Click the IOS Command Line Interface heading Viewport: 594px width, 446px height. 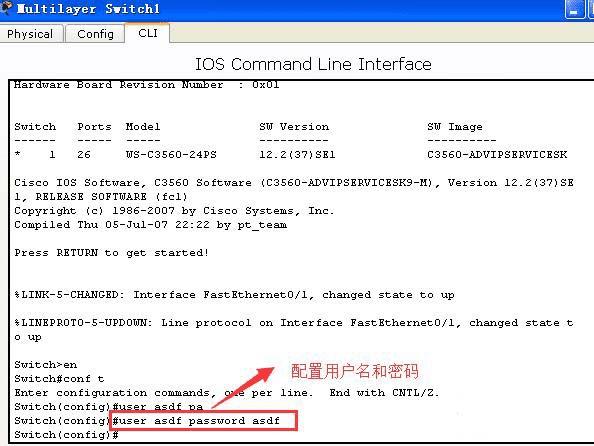point(313,64)
